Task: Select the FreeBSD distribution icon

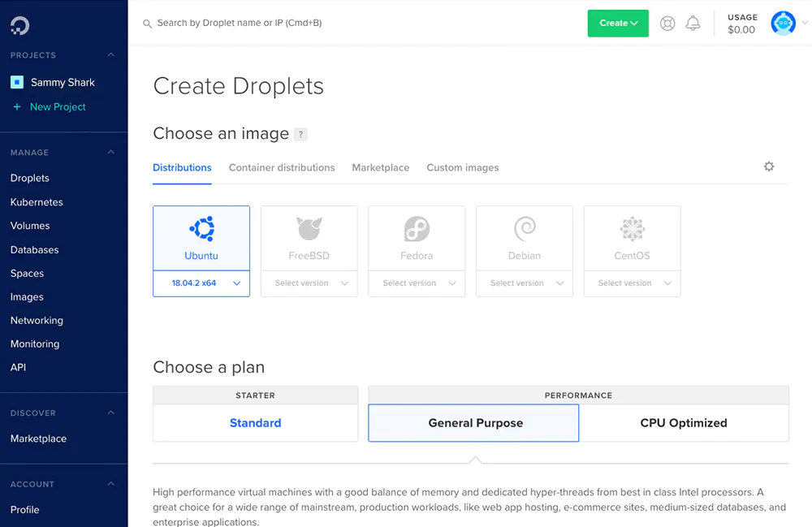Action: pos(309,229)
